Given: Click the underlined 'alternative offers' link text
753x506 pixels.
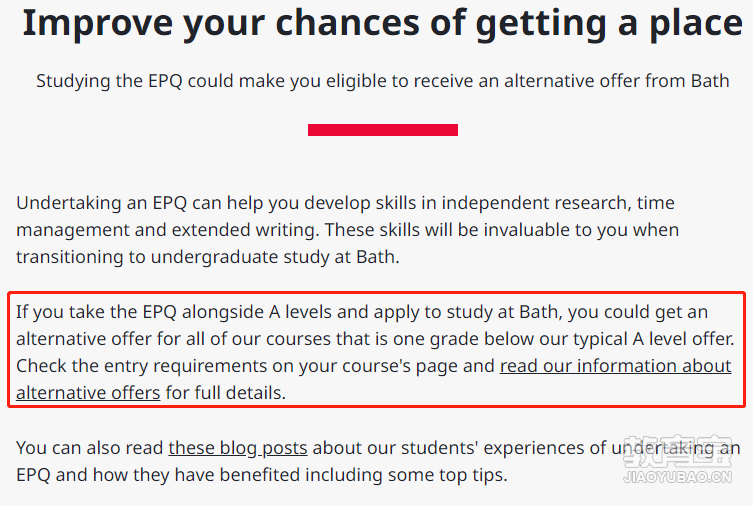Looking at the screenshot, I should (88, 393).
